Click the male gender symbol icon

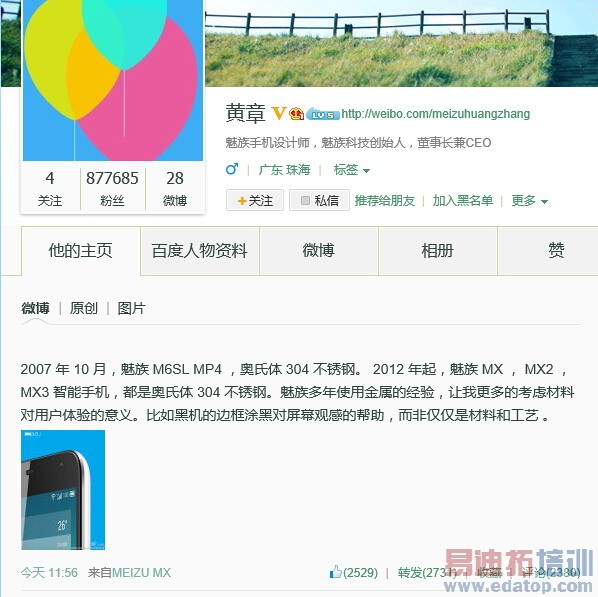coord(232,169)
